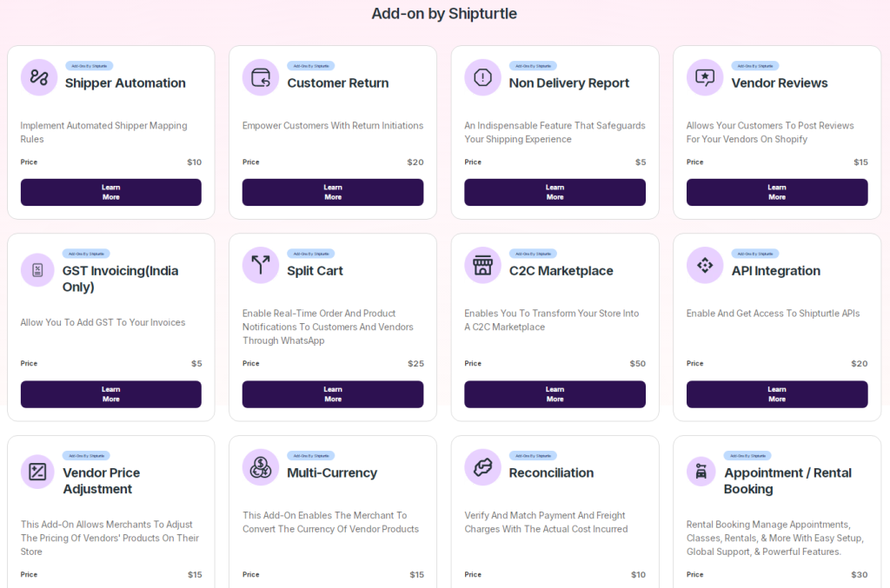Click the Vendor Price Adjustment icon
The width and height of the screenshot is (890, 588).
coord(37,472)
